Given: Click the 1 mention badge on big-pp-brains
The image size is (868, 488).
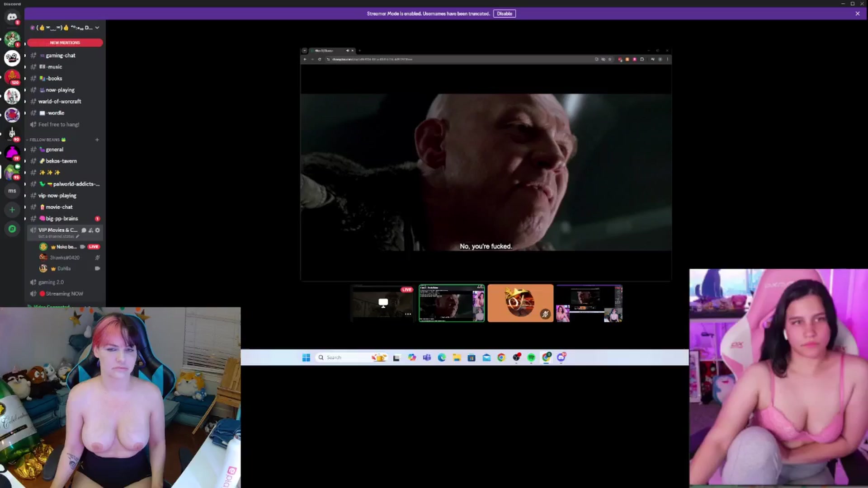Looking at the screenshot, I should coord(97,219).
